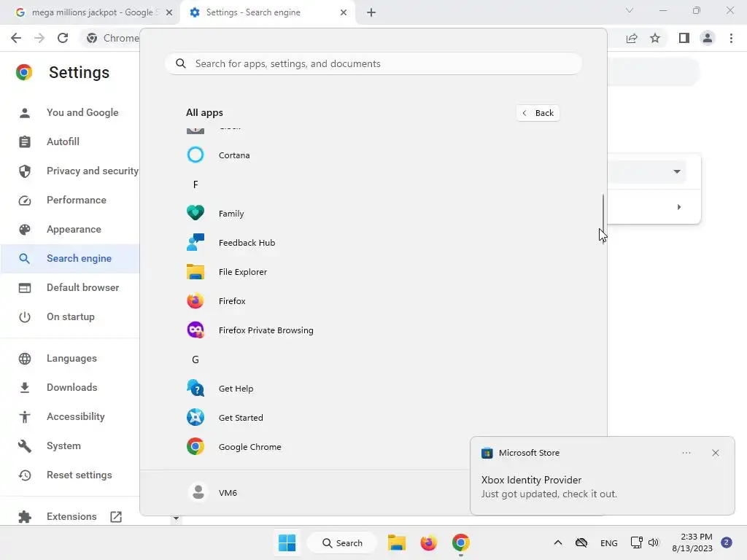The width and height of the screenshot is (747, 560).
Task: Click the taskbar Search box
Action: click(342, 542)
